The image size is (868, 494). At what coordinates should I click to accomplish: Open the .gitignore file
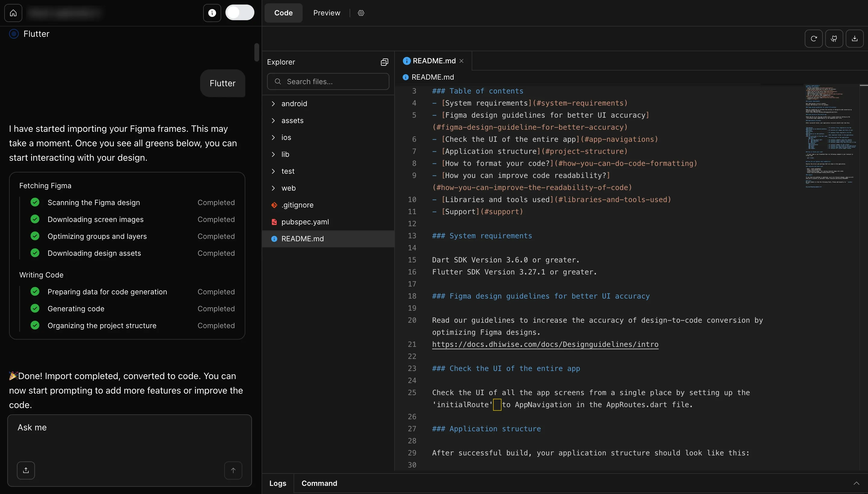coord(328,205)
